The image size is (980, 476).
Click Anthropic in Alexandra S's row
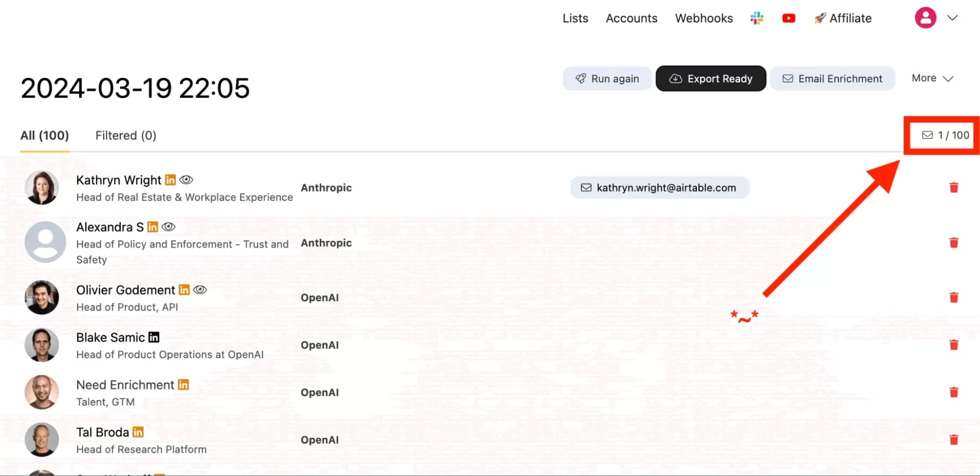click(326, 243)
